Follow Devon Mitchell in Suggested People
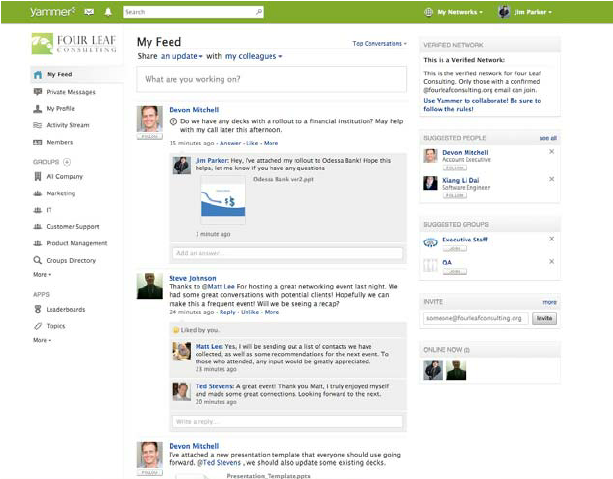Viewport: 613px width, 479px height. pyautogui.click(x=455, y=167)
